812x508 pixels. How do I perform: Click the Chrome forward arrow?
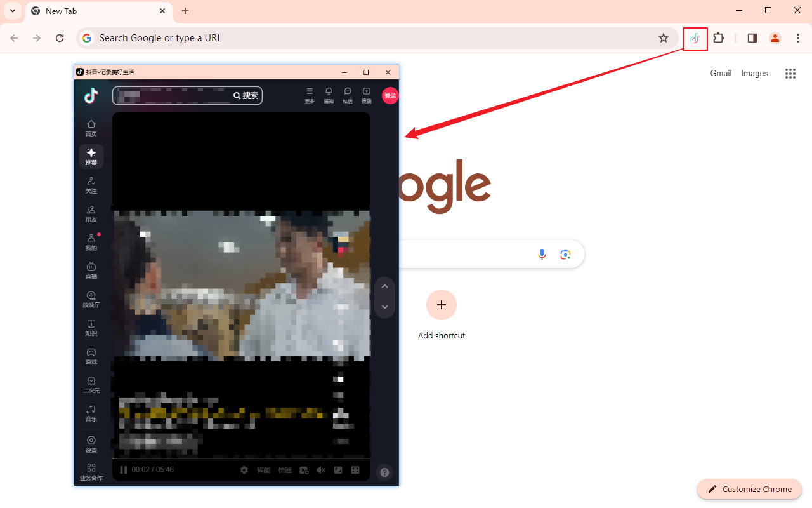(37, 38)
